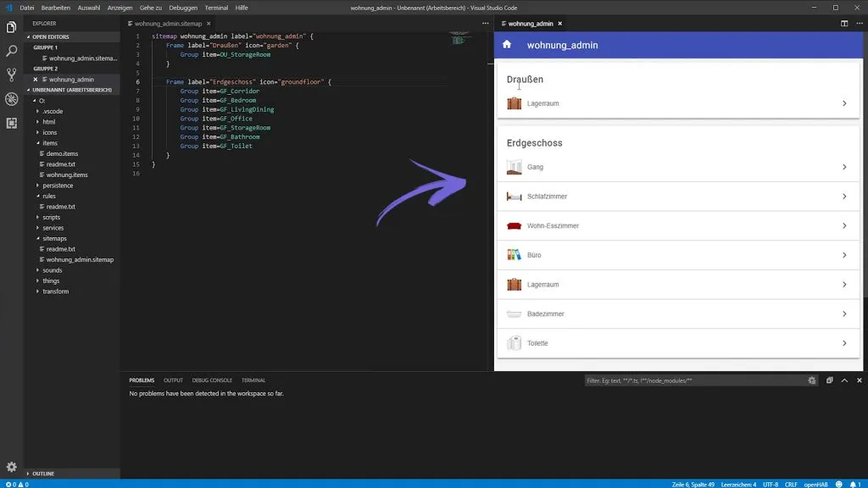Open the Manage gear in activity bar
This screenshot has width=868, height=488.
click(x=11, y=467)
